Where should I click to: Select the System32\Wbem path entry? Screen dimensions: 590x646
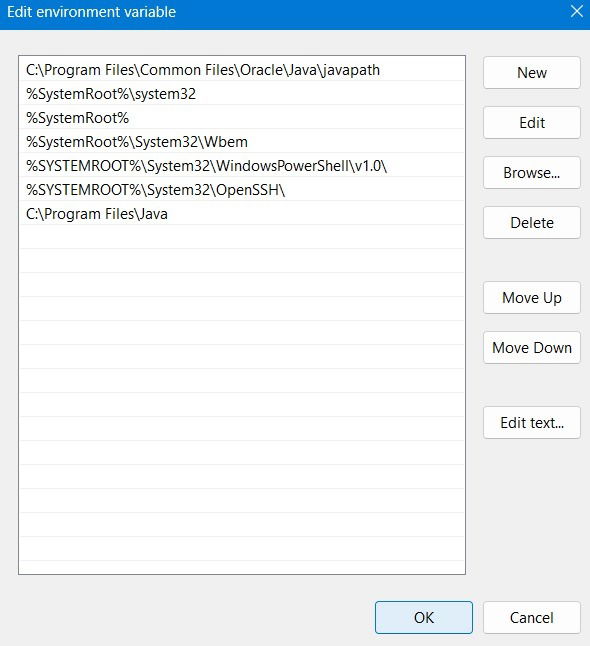[242, 142]
